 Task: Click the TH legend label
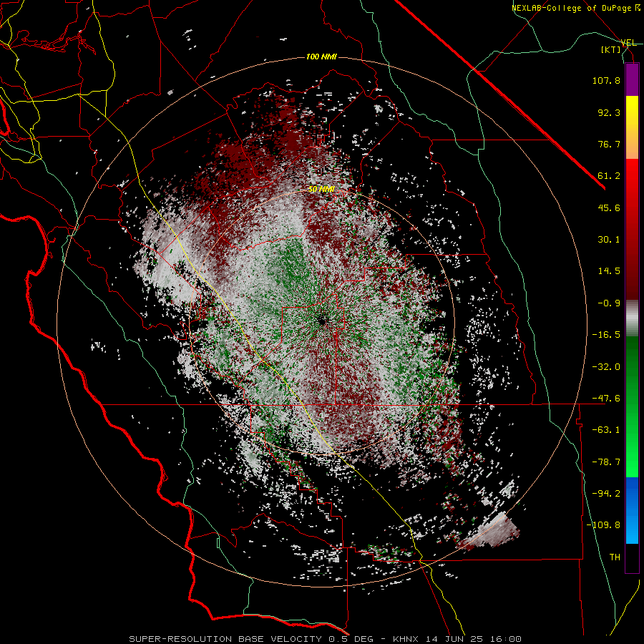click(x=615, y=557)
